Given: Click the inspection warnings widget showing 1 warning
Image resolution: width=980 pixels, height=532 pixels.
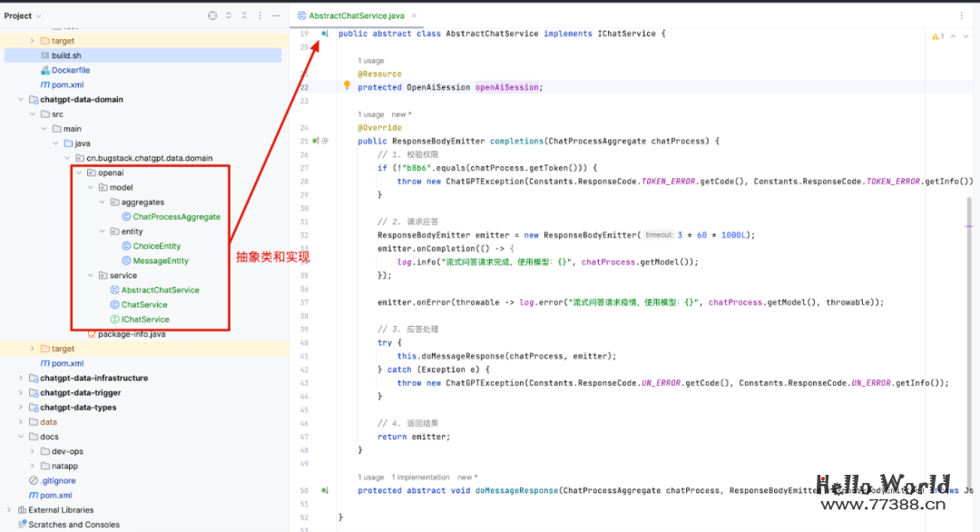Looking at the screenshot, I should click(936, 36).
